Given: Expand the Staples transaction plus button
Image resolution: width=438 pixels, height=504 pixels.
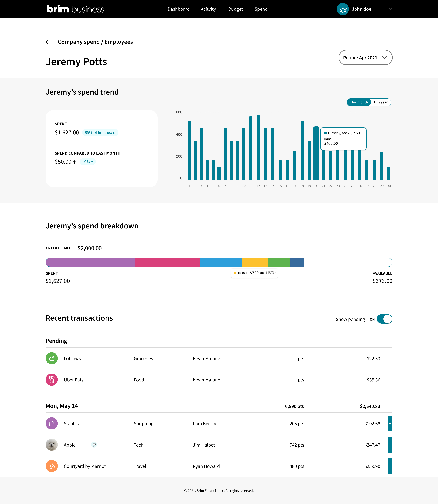Looking at the screenshot, I should [390, 424].
